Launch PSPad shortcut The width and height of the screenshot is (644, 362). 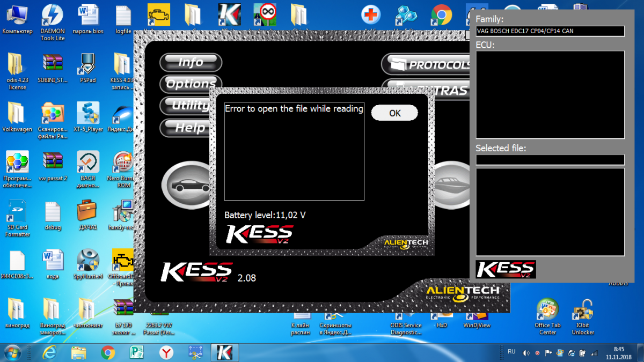87,69
